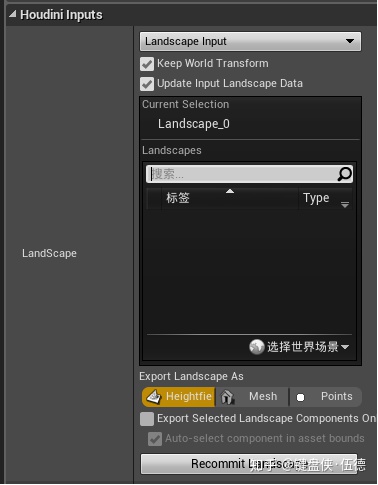378x485 pixels.
Task: Uncheck Update Input Landscape Data
Action: pos(147,84)
